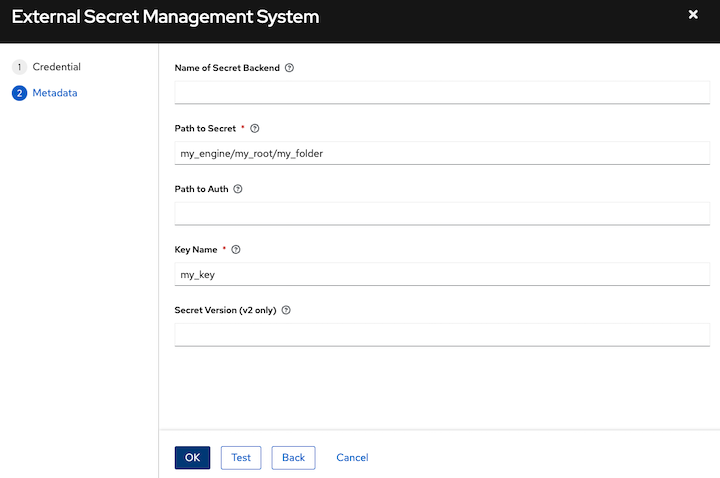Viewport: 720px width, 478px height.
Task: Close the External Secret Management System dialog
Action: click(x=693, y=15)
